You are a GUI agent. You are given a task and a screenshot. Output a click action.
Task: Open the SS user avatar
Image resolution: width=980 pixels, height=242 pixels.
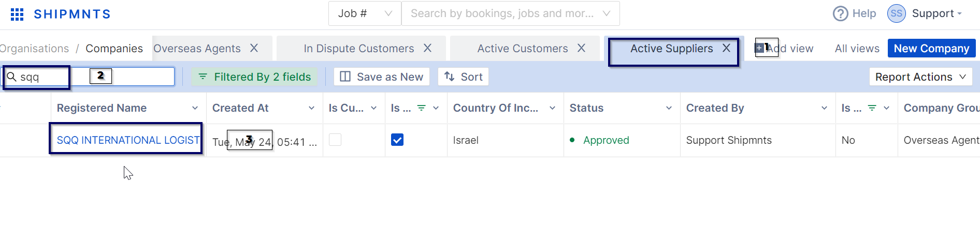point(897,13)
